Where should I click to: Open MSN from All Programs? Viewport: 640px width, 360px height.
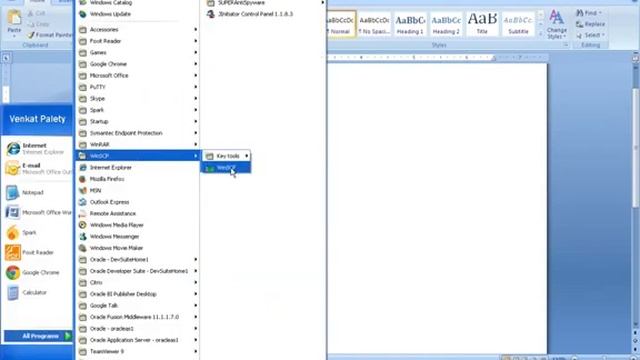pos(138,190)
